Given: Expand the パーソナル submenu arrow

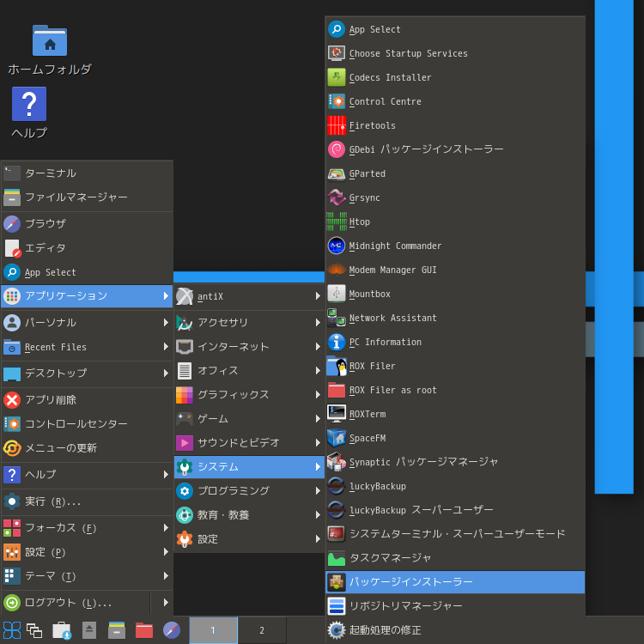Looking at the screenshot, I should pos(166,322).
